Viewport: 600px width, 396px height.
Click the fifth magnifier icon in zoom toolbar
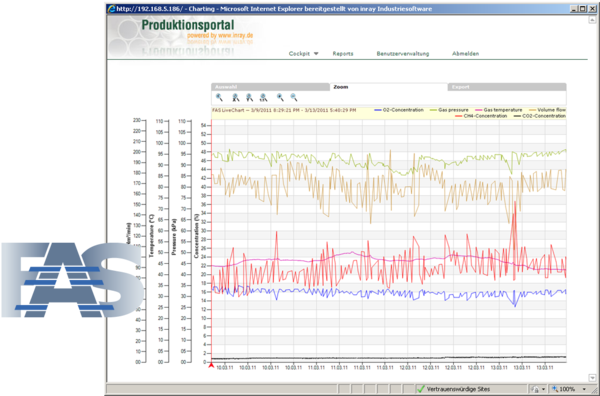(280, 98)
